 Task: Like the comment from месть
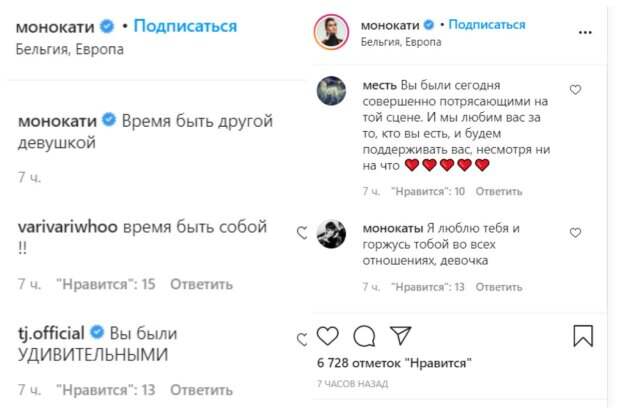tap(575, 90)
